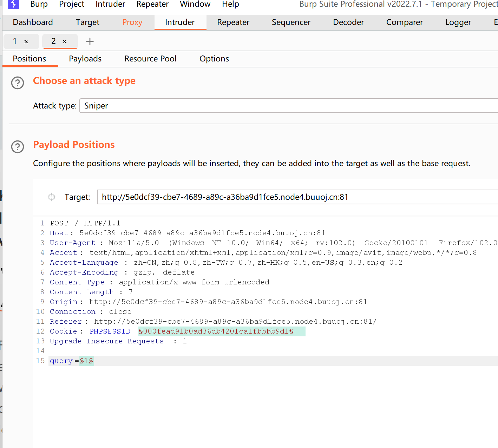Open help for Payload Positions section
The width and height of the screenshot is (498, 448).
click(18, 147)
